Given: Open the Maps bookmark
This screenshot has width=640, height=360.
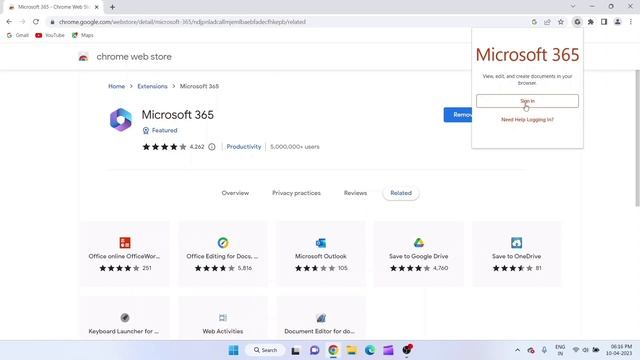Looking at the screenshot, I should click(82, 36).
